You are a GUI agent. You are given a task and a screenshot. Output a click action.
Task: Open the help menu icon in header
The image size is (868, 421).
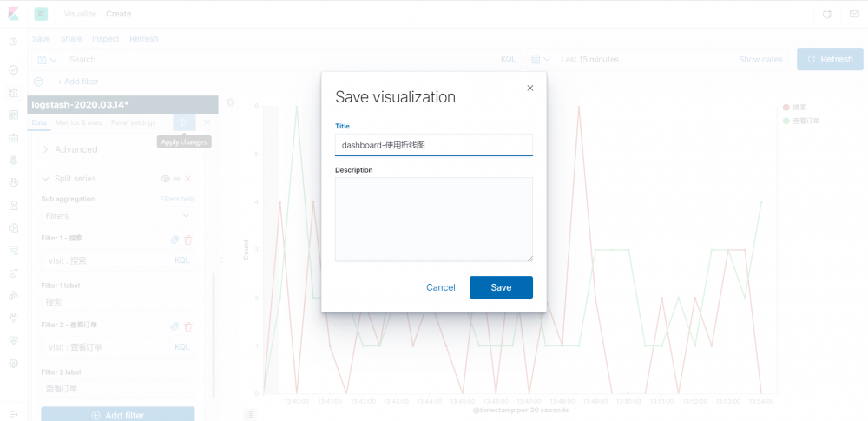pos(827,15)
